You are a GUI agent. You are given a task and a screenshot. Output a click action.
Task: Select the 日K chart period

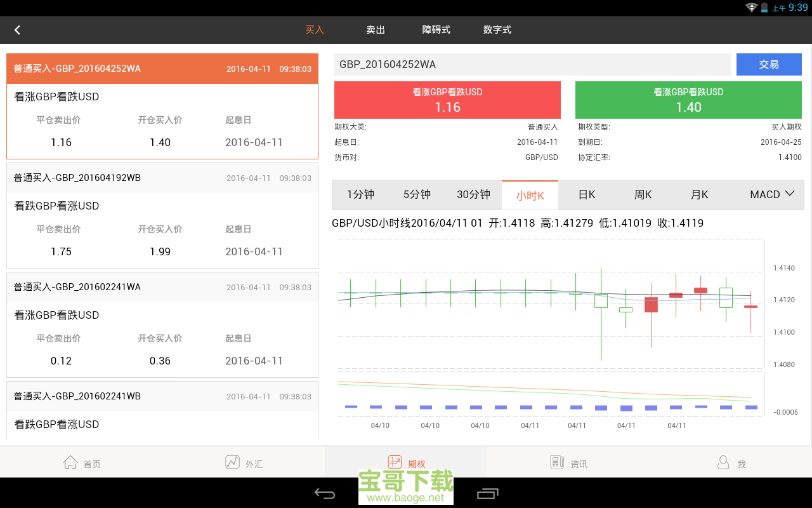pos(587,195)
